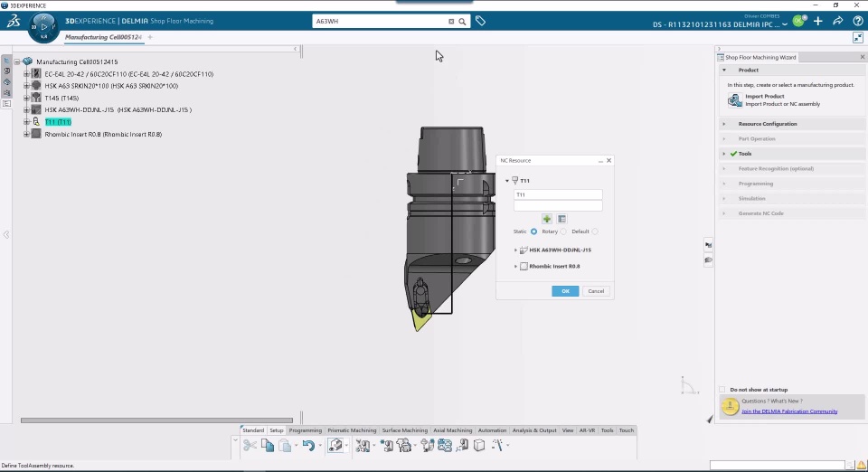Collapse the T11 section in NC Resource
Screen dimensions: 868x472
point(507,181)
